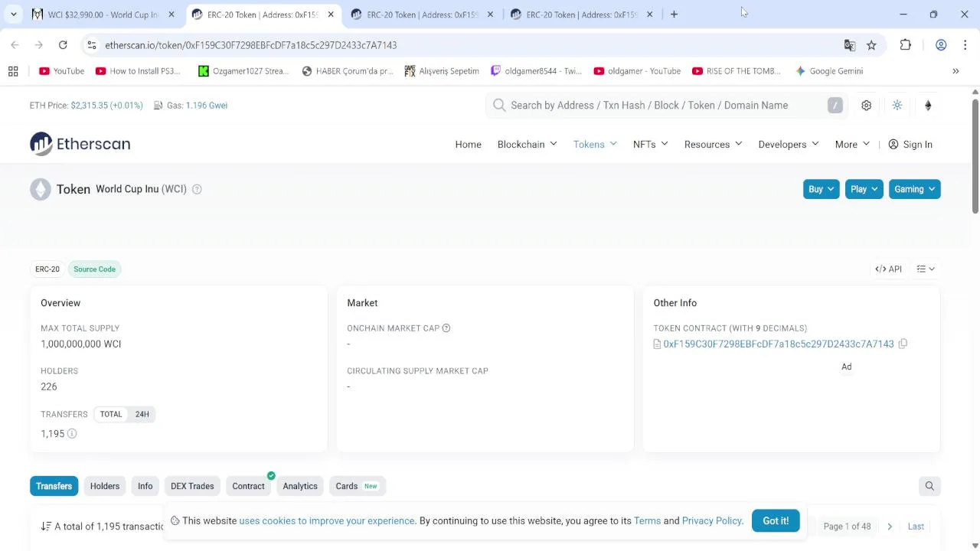
Task: Bookmark this page with the star icon
Action: (x=871, y=45)
